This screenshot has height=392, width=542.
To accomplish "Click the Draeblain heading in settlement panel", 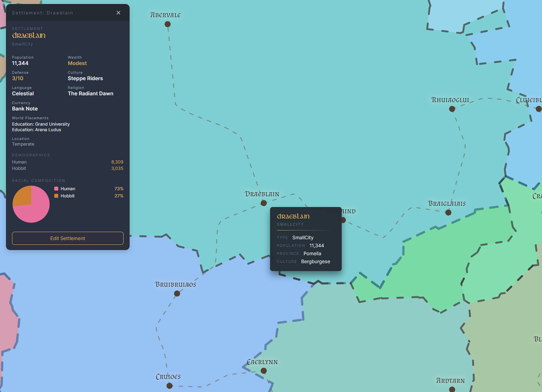I will point(29,35).
